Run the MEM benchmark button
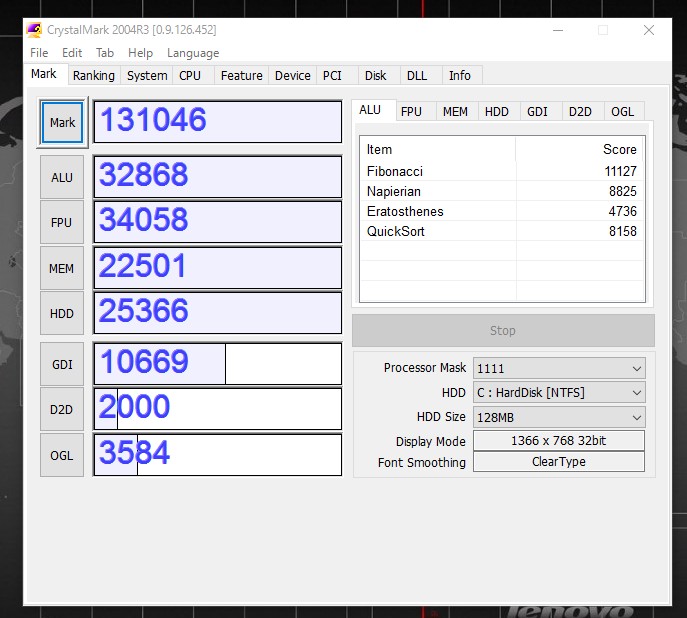This screenshot has height=618, width=687. click(x=62, y=268)
